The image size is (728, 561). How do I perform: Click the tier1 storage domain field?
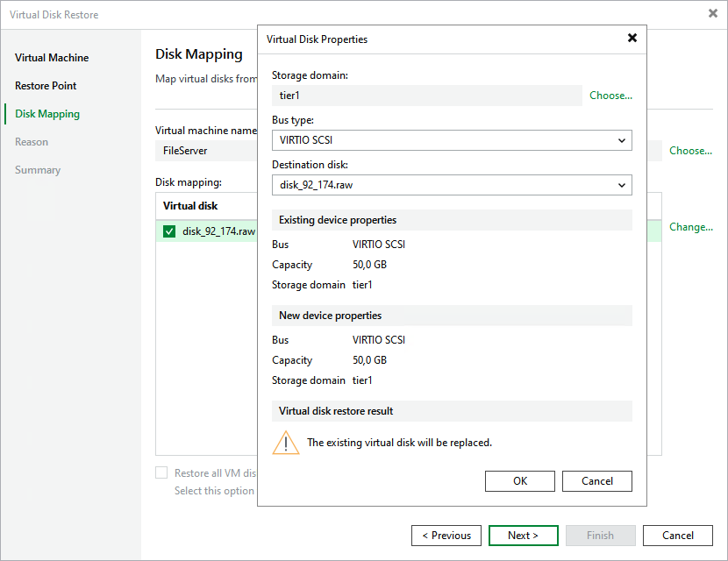click(x=426, y=96)
